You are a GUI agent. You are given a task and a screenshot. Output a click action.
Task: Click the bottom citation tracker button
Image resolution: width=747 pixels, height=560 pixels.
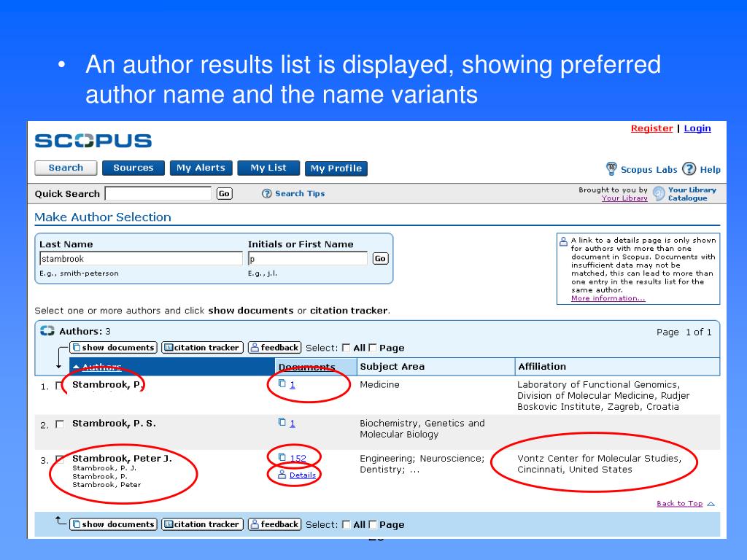click(x=203, y=524)
